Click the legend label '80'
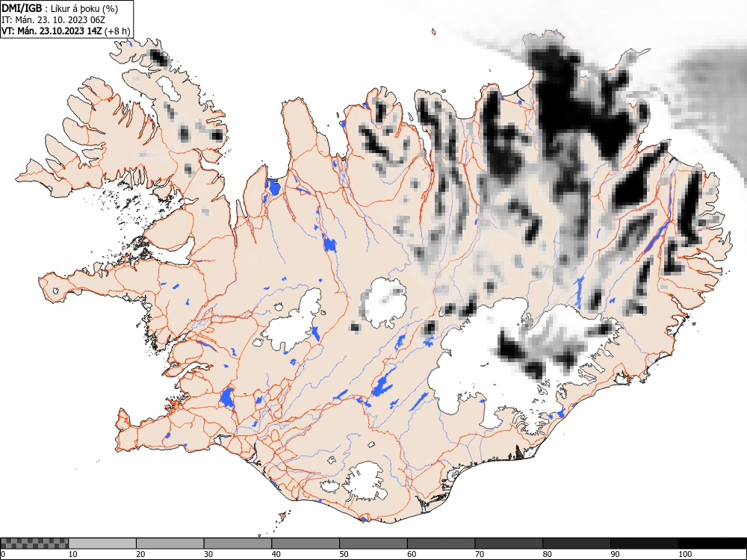747x560 pixels. pyautogui.click(x=548, y=554)
